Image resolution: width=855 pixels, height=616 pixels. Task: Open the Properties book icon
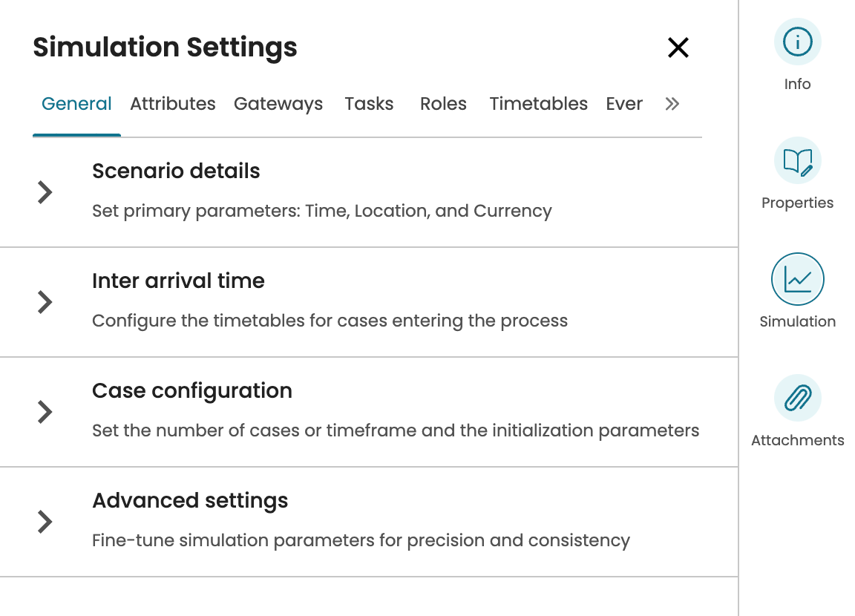[797, 160]
